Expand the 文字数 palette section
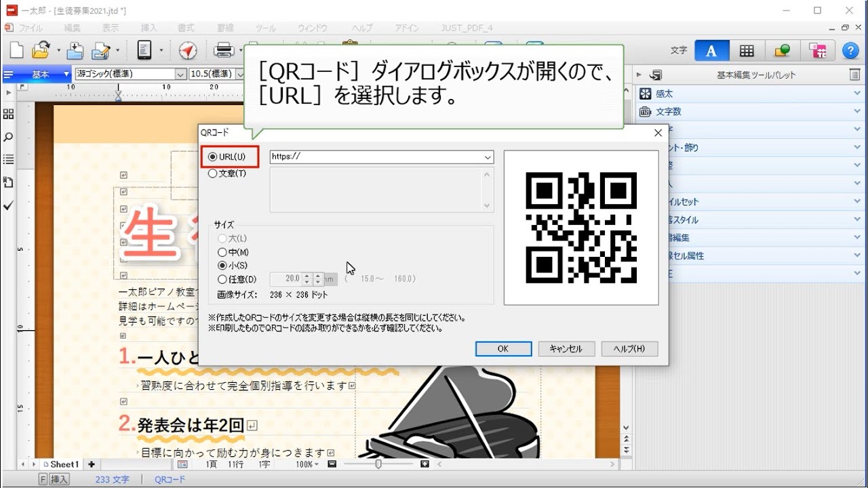 857,111
